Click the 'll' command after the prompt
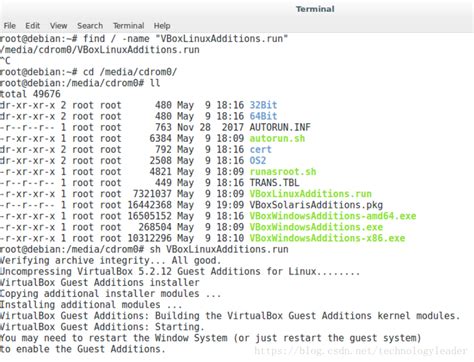This screenshot has width=474, height=362. click(155, 83)
